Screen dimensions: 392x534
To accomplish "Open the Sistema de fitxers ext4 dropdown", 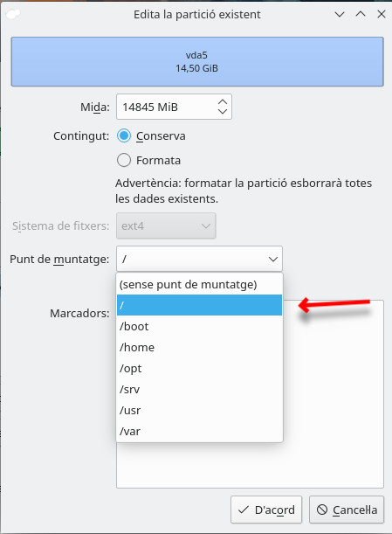I will tap(166, 225).
